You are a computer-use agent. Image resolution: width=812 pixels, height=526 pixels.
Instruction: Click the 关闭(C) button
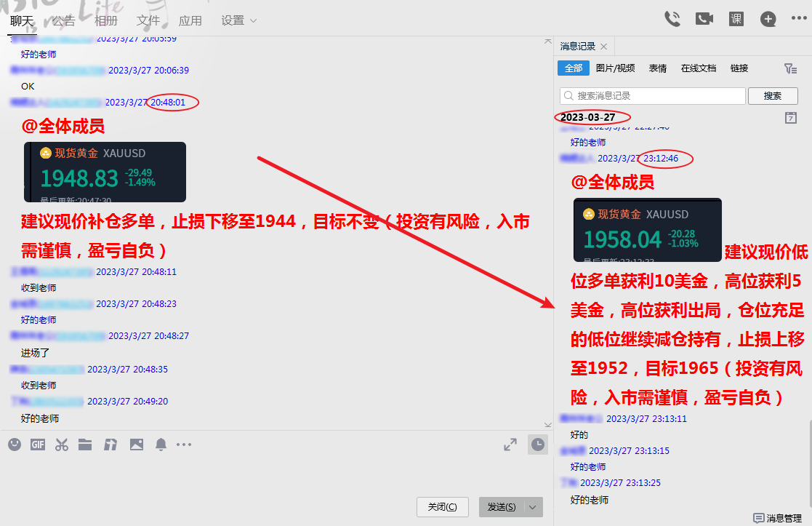coord(442,507)
